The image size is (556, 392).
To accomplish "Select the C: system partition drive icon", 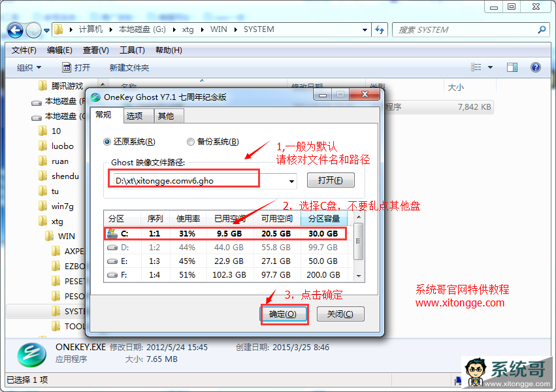I will pyautogui.click(x=112, y=234).
